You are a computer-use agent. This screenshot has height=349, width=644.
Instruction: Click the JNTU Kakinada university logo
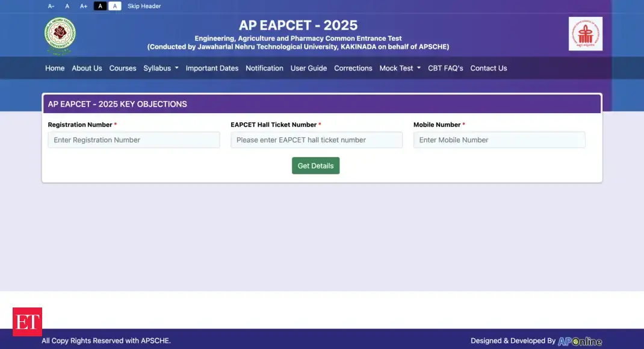[60, 34]
